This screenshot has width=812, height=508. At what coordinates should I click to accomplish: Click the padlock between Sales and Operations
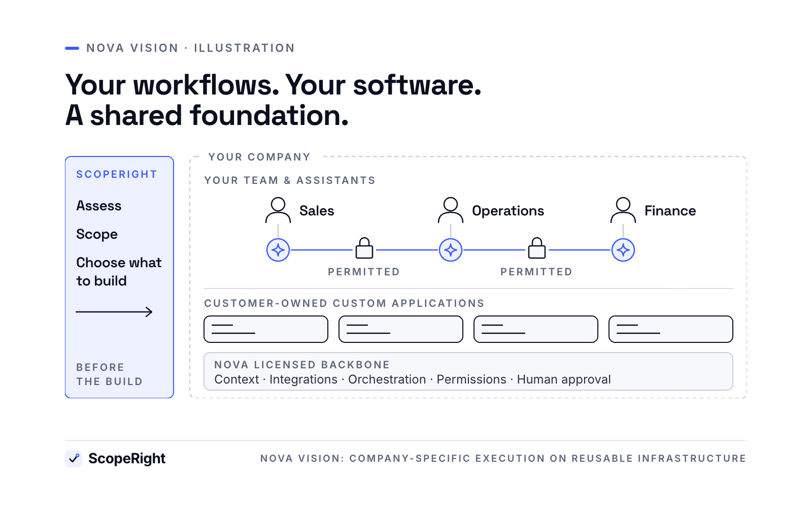click(x=364, y=248)
